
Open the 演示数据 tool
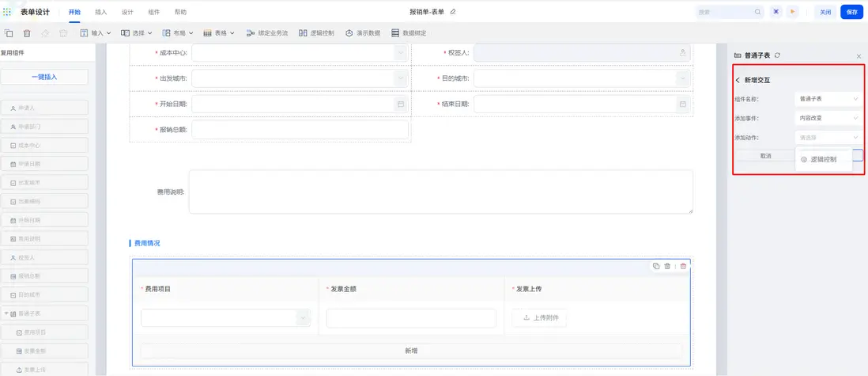click(363, 33)
